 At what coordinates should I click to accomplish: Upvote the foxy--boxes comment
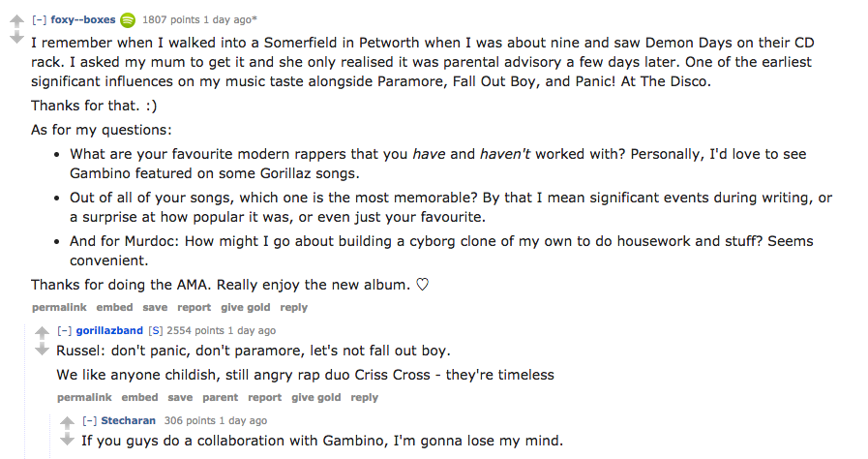[x=15, y=21]
